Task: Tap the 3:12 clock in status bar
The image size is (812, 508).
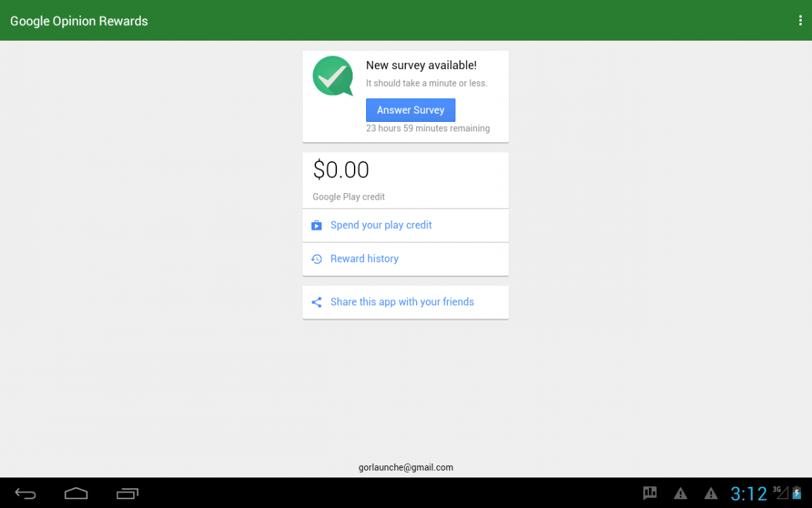Action: (748, 493)
